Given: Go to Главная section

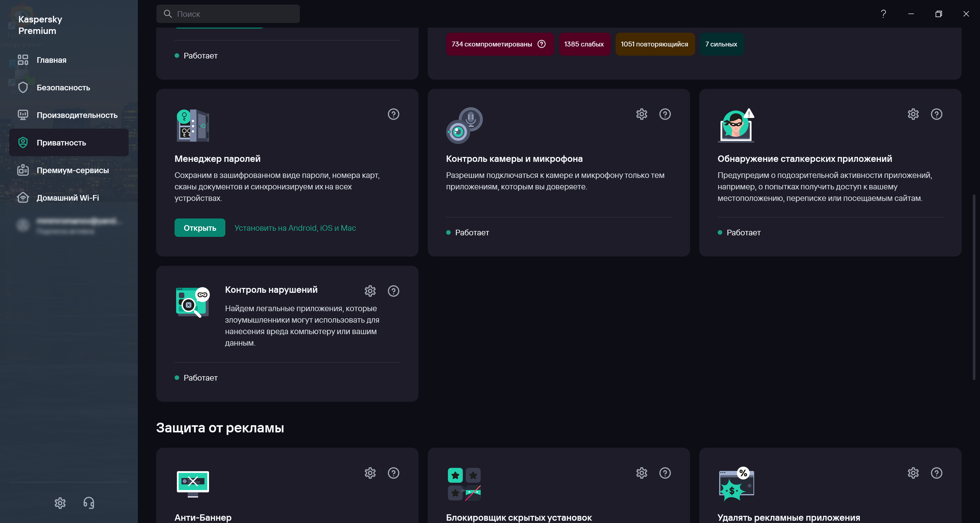Looking at the screenshot, I should [51, 60].
